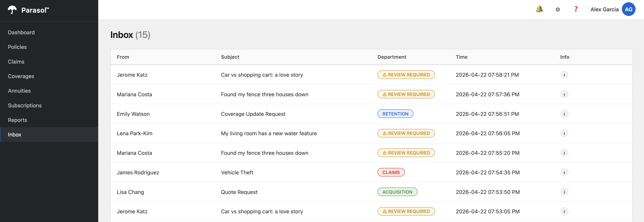Screen dimensions: 644x222
Task: Click the notification bell icon
Action: pos(539,9)
